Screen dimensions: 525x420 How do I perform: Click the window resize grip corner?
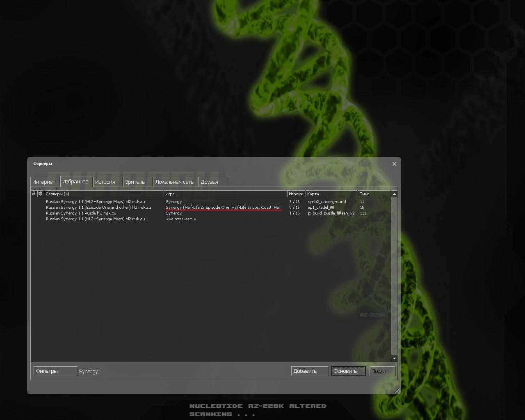[397, 390]
